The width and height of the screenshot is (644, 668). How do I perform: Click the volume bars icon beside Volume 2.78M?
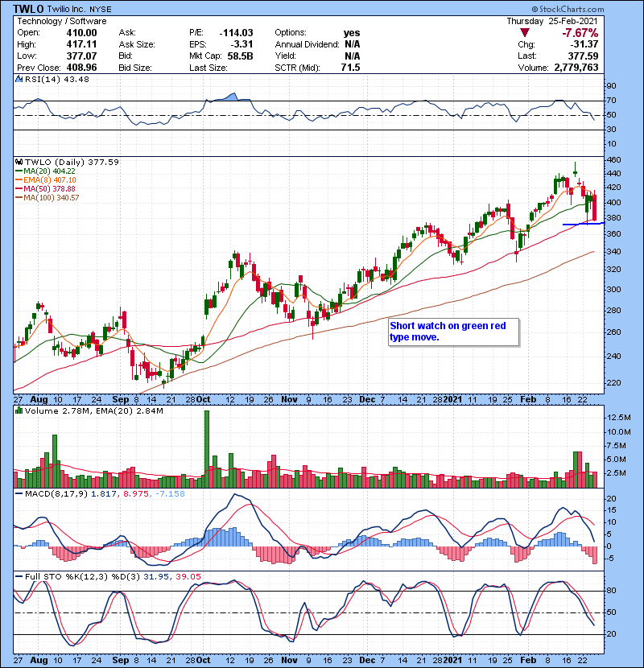(x=19, y=410)
